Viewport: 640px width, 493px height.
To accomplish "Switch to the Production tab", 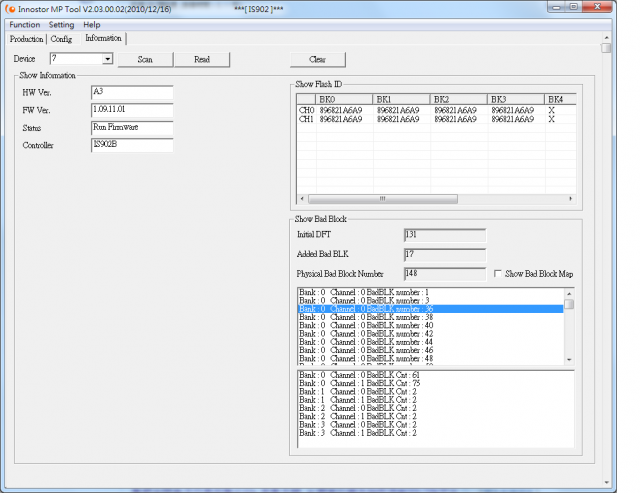I will 27,39.
